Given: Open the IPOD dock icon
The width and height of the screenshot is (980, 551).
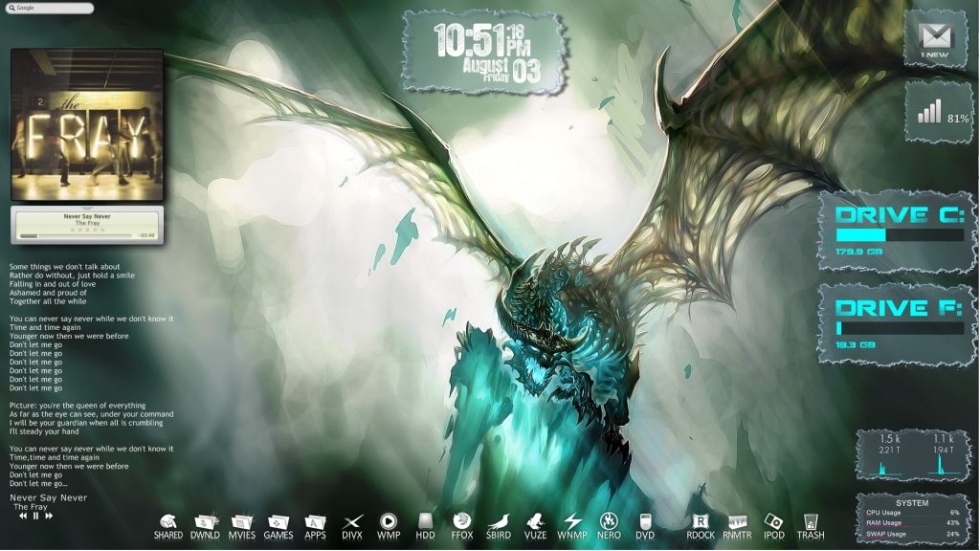Looking at the screenshot, I should (773, 527).
